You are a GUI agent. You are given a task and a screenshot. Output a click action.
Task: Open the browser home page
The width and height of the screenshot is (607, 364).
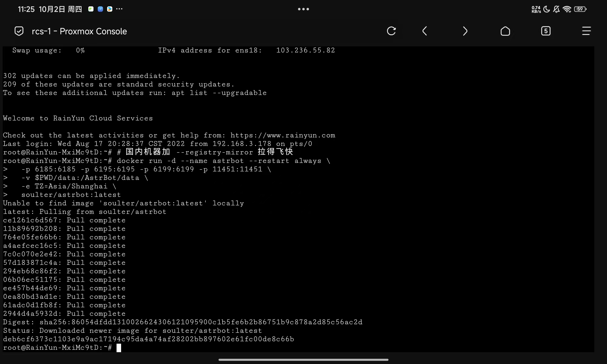pos(505,31)
